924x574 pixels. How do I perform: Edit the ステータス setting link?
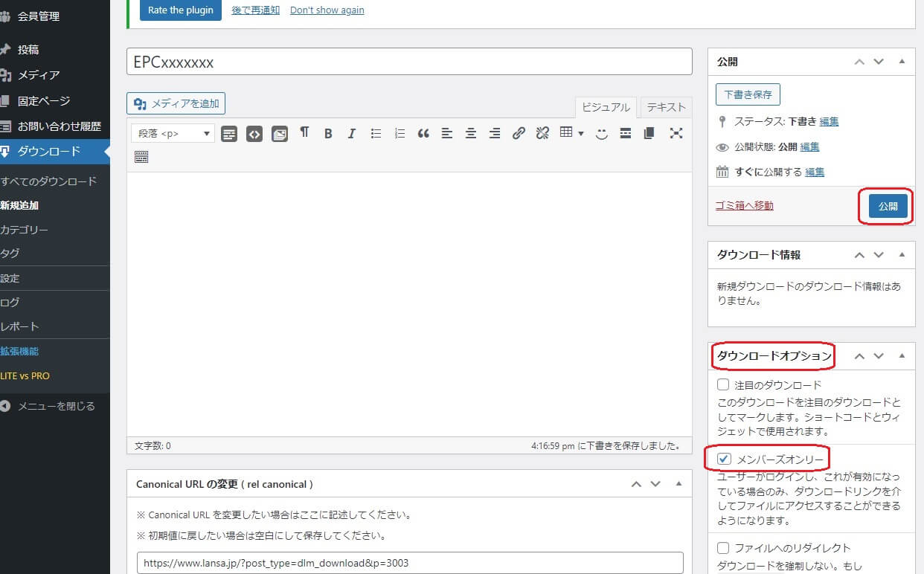coord(829,121)
